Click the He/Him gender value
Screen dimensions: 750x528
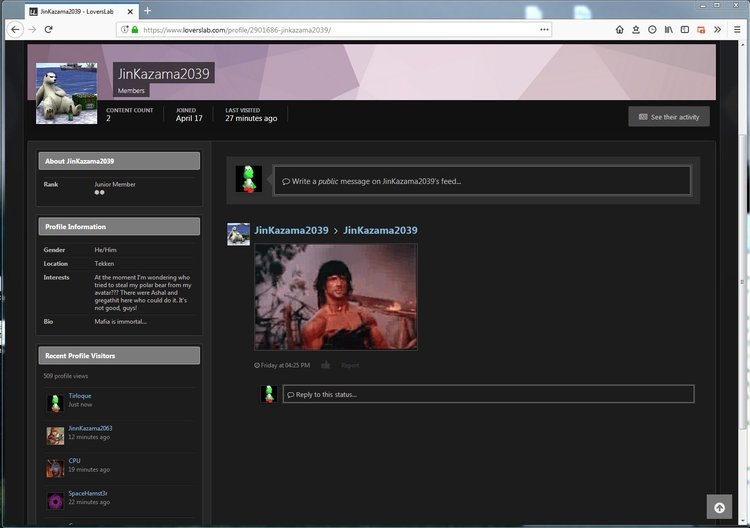105,250
